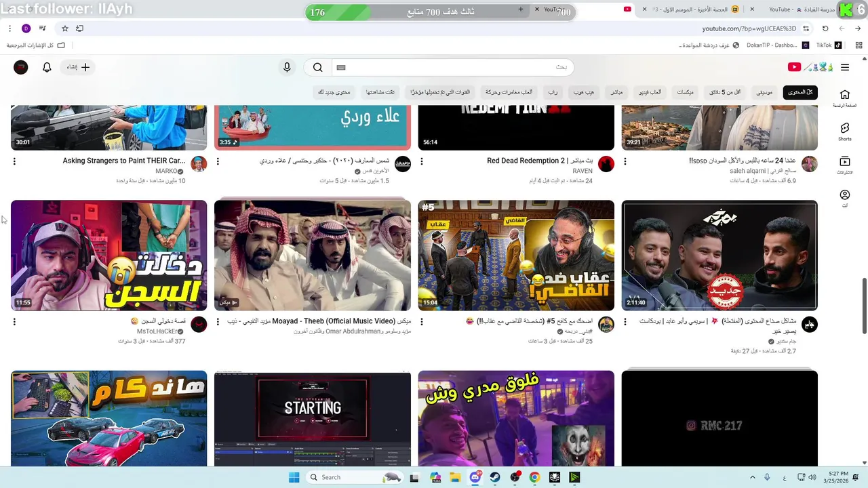This screenshot has height=488, width=868.
Task: Open the Windows Start menu
Action: pyautogui.click(x=294, y=477)
